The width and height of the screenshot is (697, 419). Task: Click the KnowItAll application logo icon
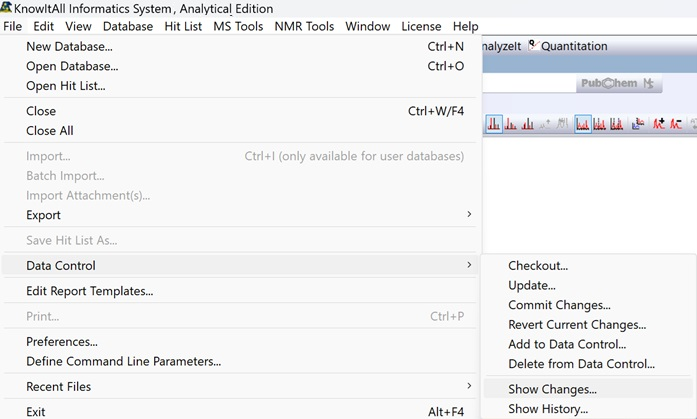[x=7, y=8]
